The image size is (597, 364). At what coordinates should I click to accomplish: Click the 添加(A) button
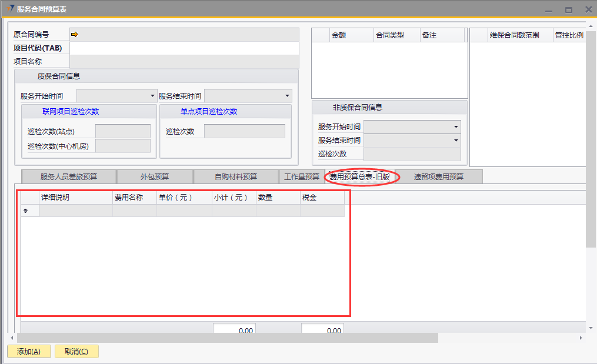tap(28, 352)
